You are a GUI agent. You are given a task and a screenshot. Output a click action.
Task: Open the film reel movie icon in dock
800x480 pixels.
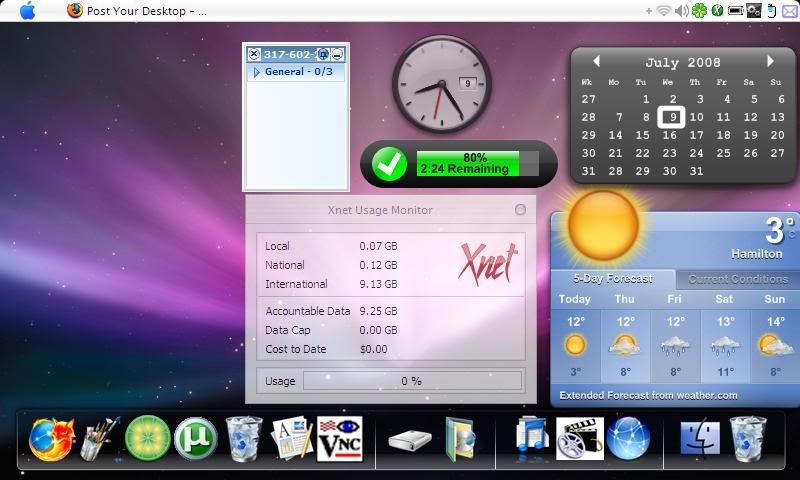pos(579,439)
